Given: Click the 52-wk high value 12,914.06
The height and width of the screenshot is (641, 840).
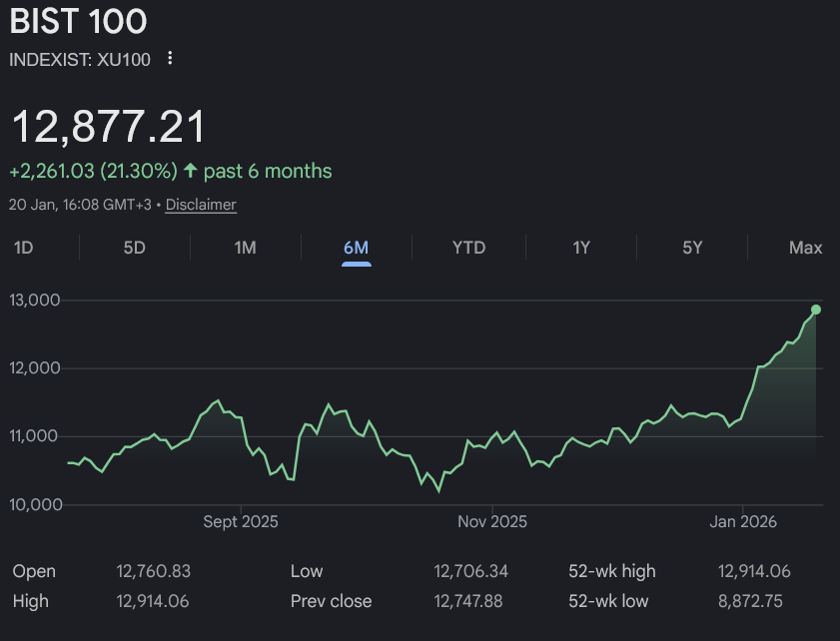Looking at the screenshot, I should [x=754, y=571].
